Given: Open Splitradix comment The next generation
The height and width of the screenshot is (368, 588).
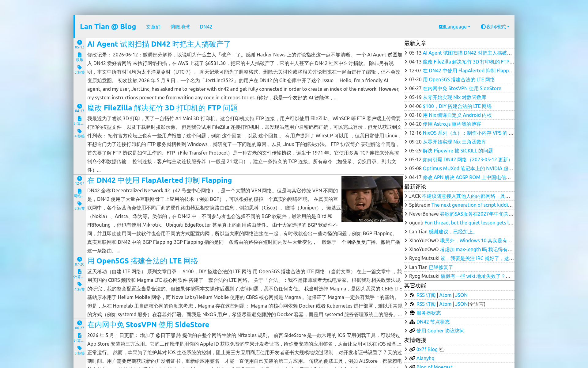Looking at the screenshot, I should pyautogui.click(x=472, y=205).
